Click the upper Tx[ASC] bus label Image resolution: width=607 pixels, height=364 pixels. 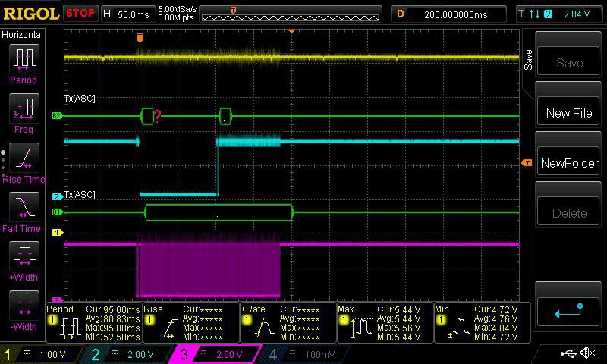pos(80,99)
